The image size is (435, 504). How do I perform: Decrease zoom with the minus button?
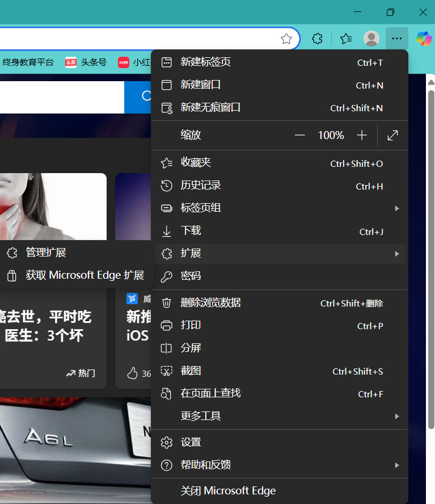pyautogui.click(x=300, y=135)
